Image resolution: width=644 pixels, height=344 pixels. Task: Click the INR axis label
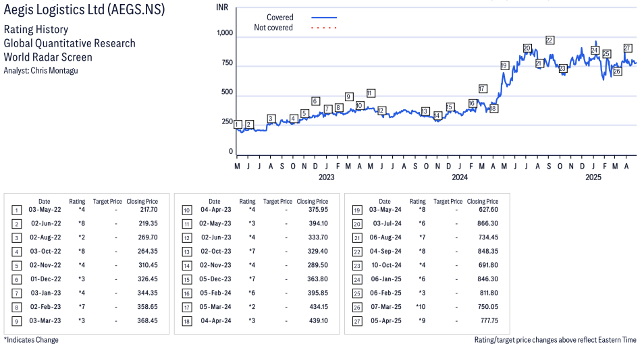pos(222,7)
